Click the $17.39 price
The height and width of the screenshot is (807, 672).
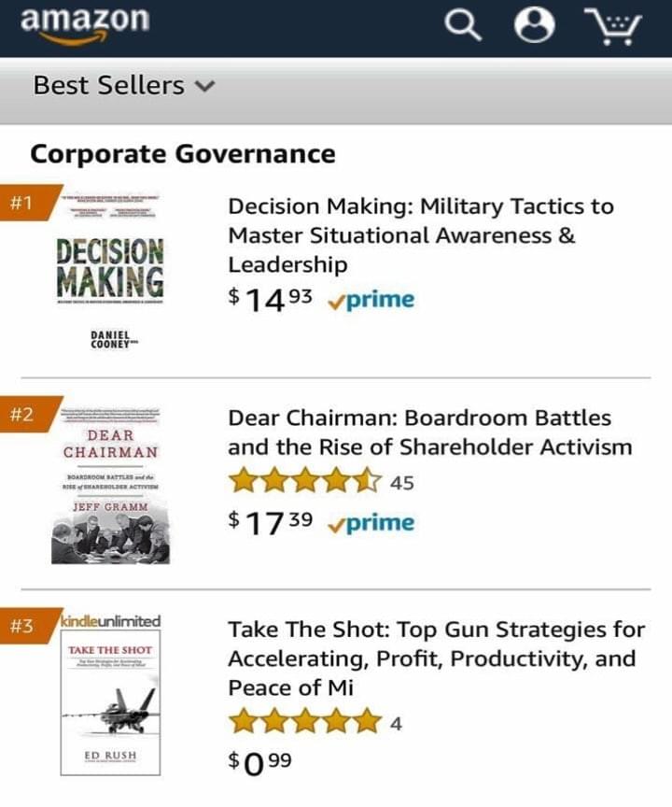271,522
